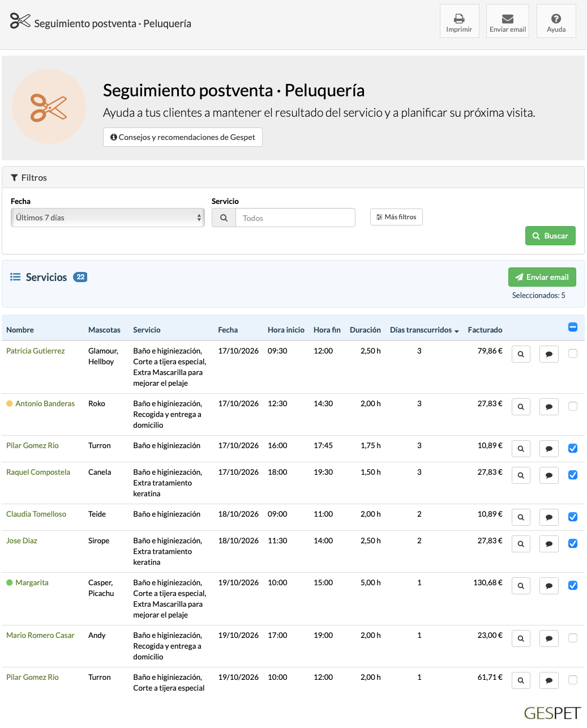The image size is (587, 728).
Task: Click the Buscar button
Action: (x=550, y=236)
